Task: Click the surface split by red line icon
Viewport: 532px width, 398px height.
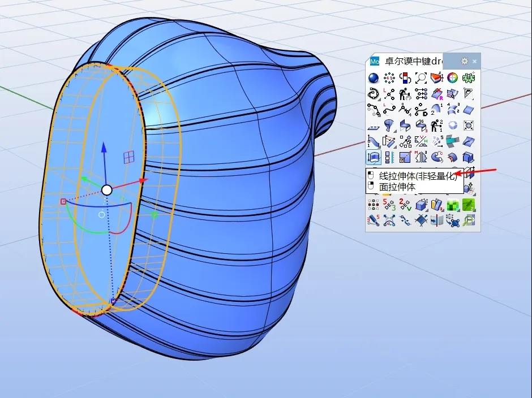Action: tap(437, 220)
